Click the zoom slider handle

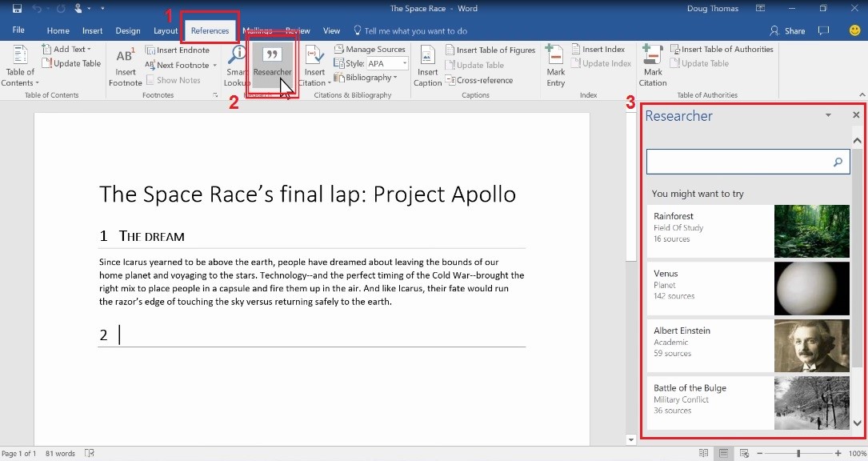pos(798,453)
